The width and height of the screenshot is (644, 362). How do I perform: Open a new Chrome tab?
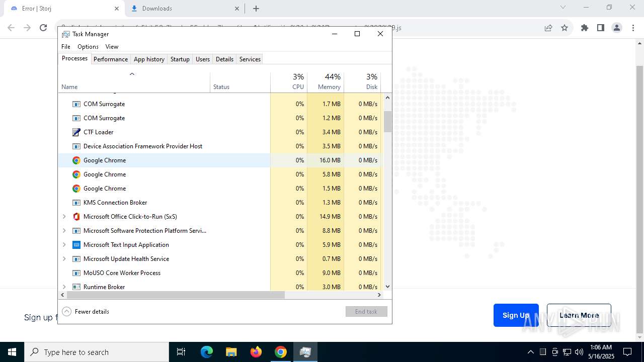(x=256, y=9)
